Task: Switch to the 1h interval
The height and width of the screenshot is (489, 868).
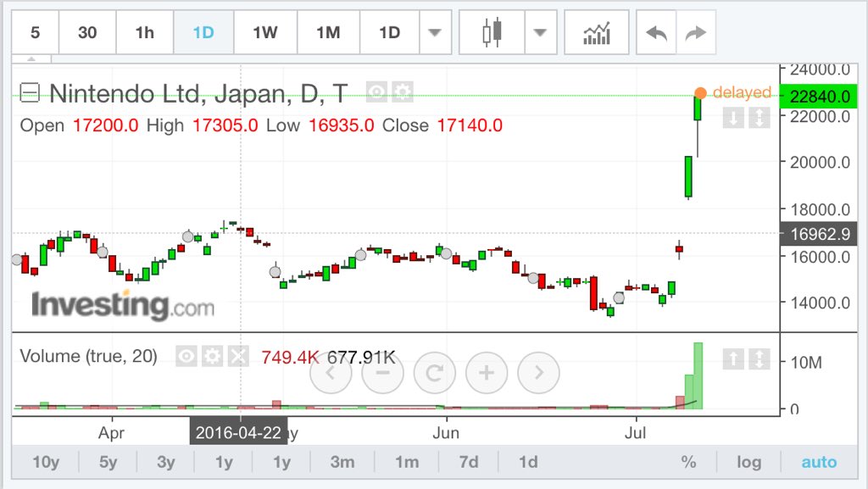Action: point(145,33)
